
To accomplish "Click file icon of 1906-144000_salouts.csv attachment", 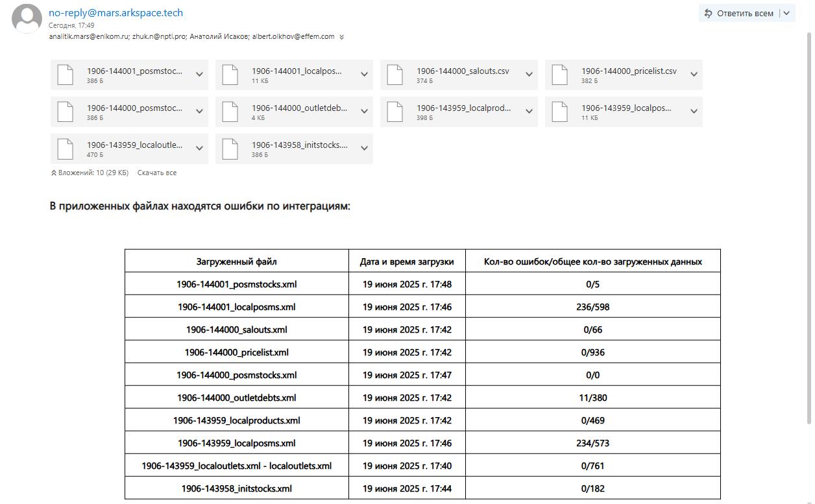I will click(395, 75).
